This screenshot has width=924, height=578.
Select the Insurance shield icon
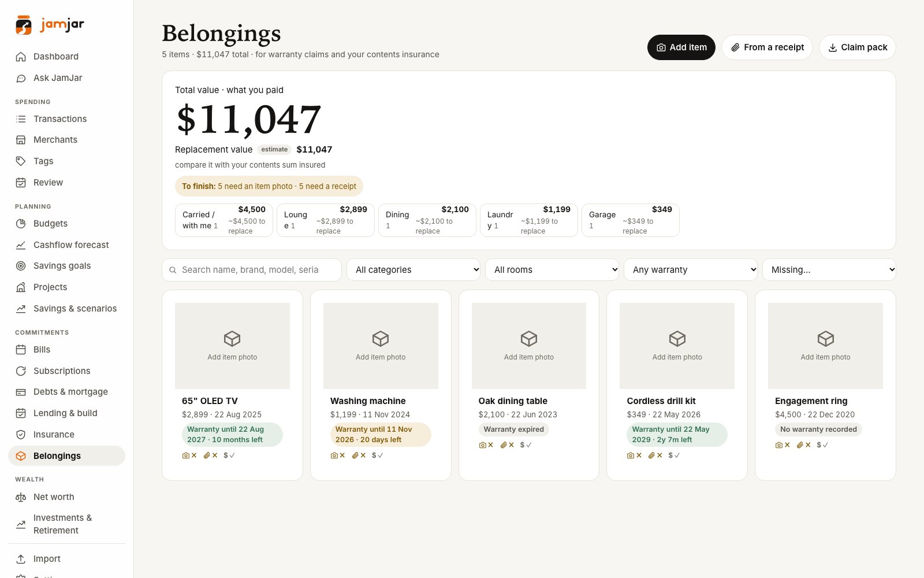coord(21,435)
